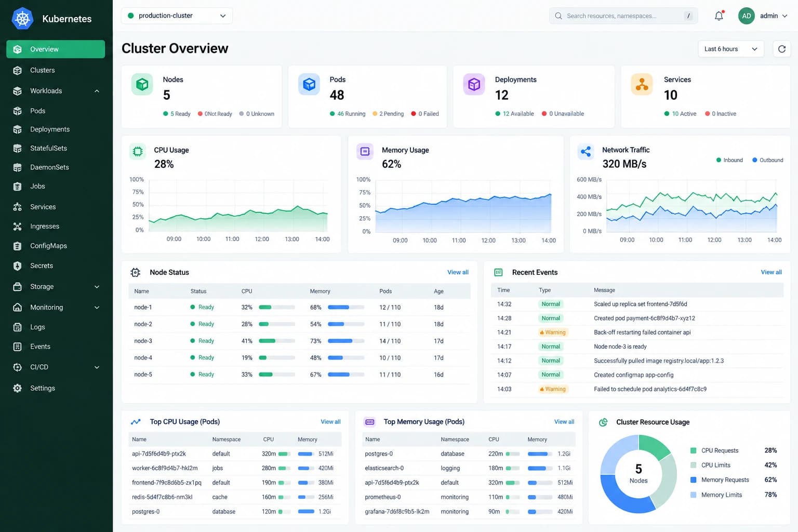Viewport: 798px width, 532px height.
Task: Open the production-cluster selector dropdown
Action: click(177, 16)
